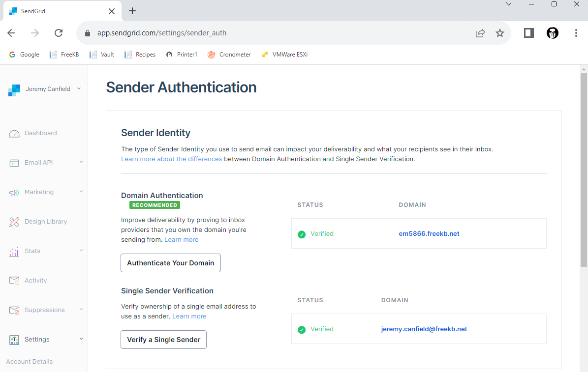The width and height of the screenshot is (588, 372).
Task: Click the padlock site info icon
Action: (x=88, y=33)
